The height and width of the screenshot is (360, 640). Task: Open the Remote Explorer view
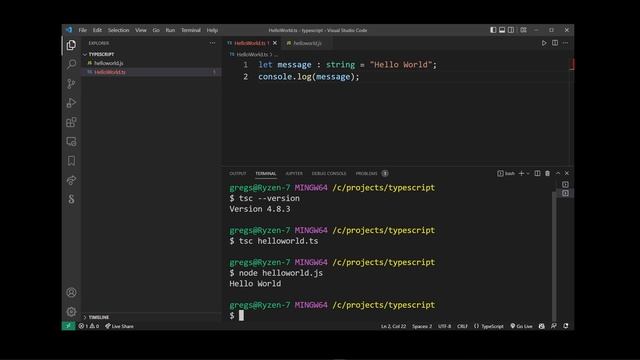coord(71,142)
